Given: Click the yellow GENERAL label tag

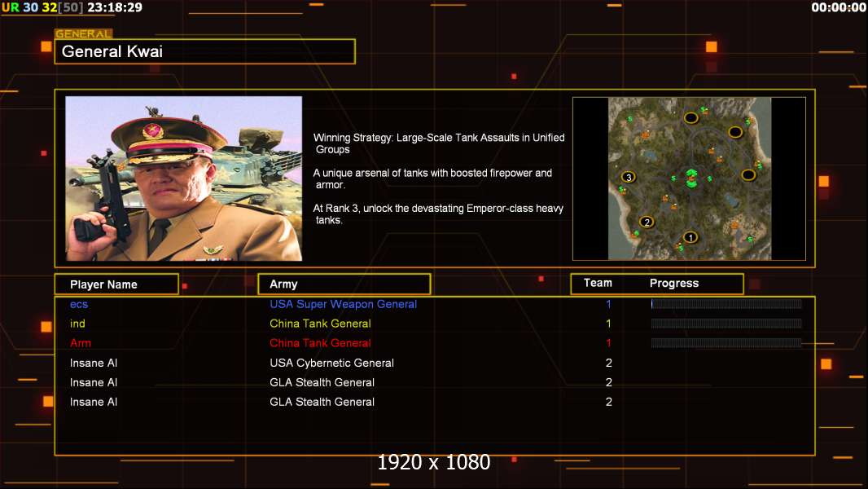Looking at the screenshot, I should [84, 33].
